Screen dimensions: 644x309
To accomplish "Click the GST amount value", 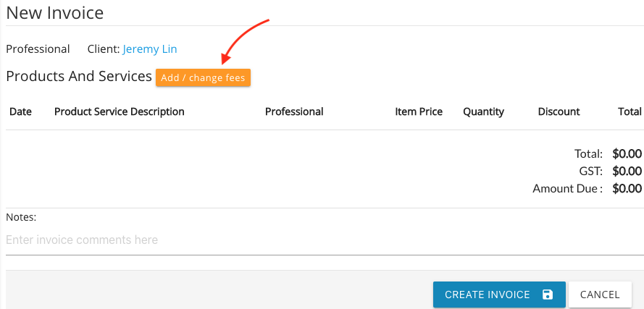I will (x=627, y=171).
